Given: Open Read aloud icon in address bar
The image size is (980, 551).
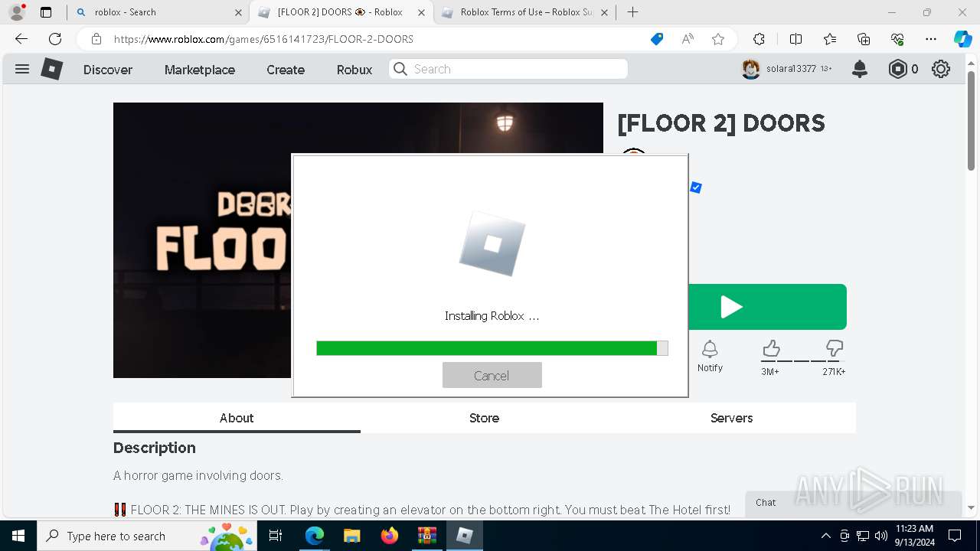Looking at the screenshot, I should tap(688, 39).
